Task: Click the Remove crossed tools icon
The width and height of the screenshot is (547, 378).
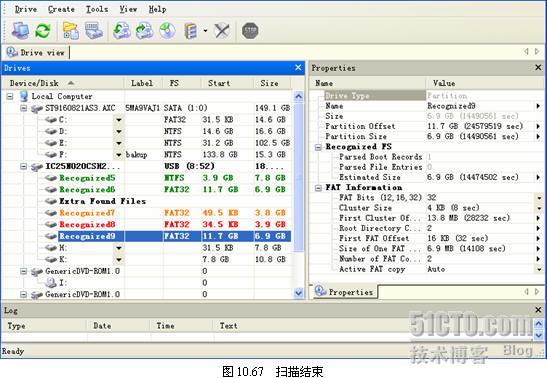Action: point(222,31)
